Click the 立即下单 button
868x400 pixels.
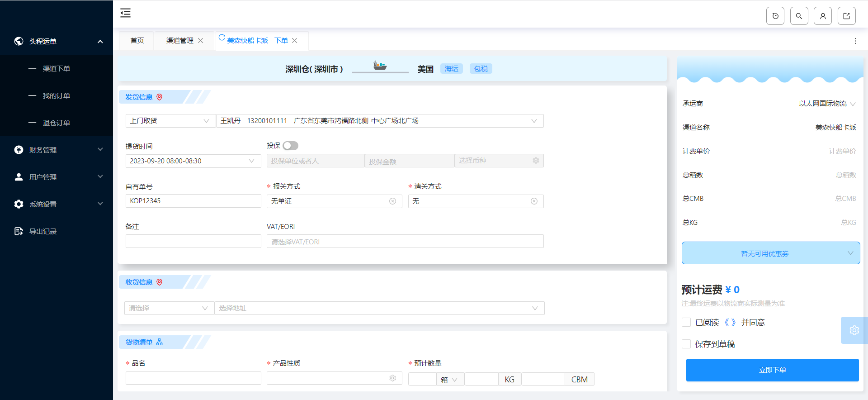(773, 370)
